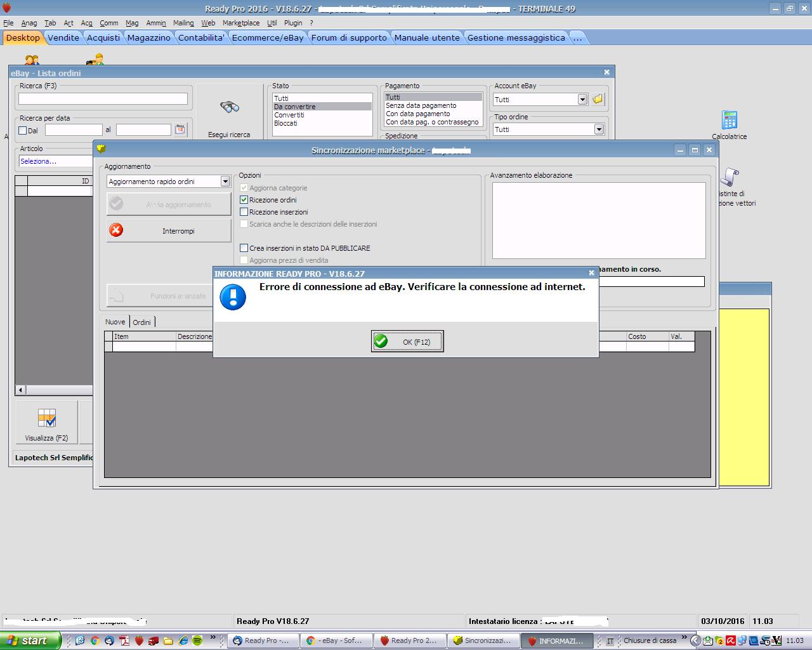The width and height of the screenshot is (812, 650).
Task: Select 'Con data pag. o contrassegno' filter
Action: pos(432,122)
